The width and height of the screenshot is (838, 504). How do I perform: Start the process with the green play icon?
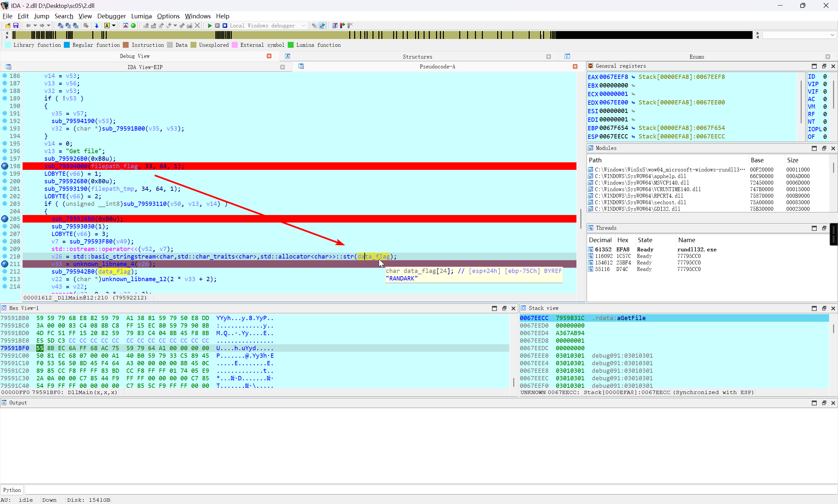tap(209, 26)
